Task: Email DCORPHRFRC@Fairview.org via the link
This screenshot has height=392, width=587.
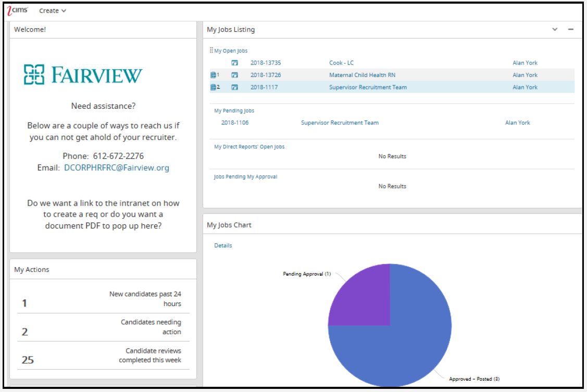Action: (x=117, y=168)
